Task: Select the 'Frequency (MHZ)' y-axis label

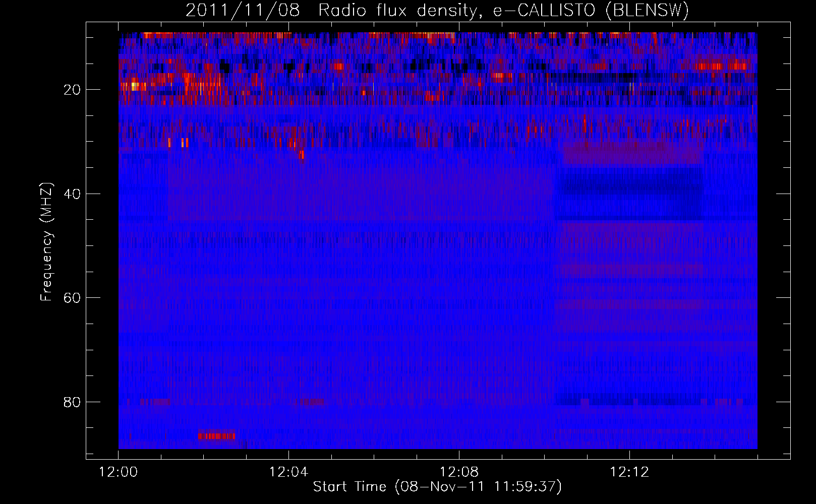Action: tap(46, 242)
